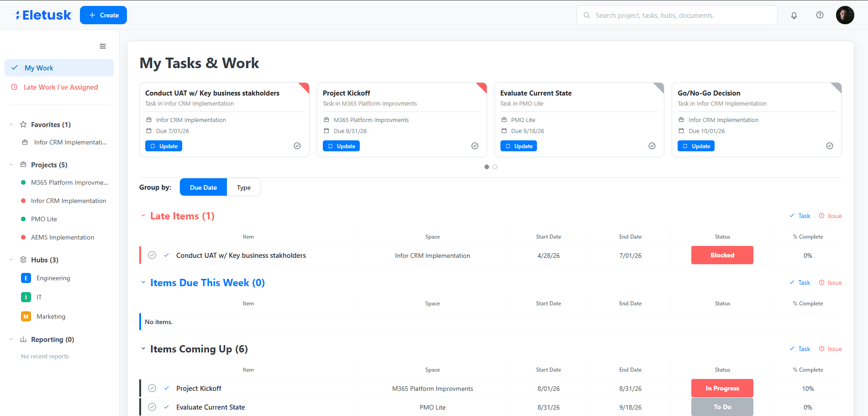The height and width of the screenshot is (416, 868).
Task: Open M365 Platform Improvme... project
Action: [69, 182]
